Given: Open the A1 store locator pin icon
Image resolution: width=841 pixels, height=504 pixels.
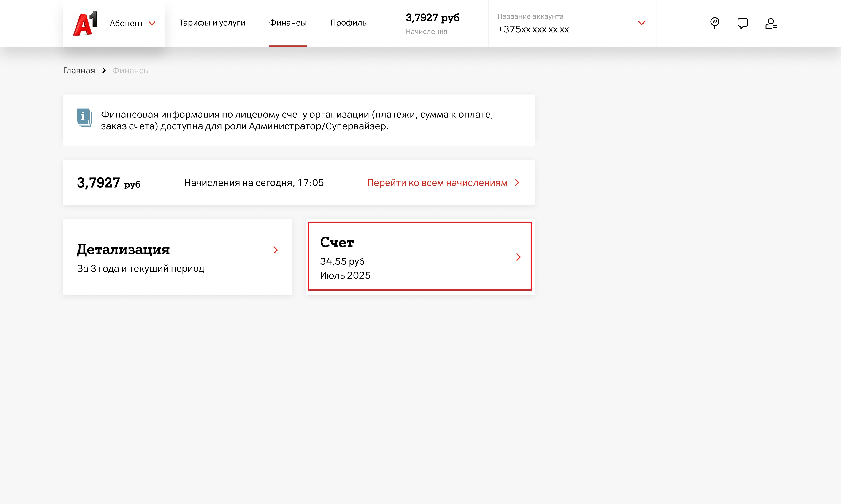Looking at the screenshot, I should (x=714, y=23).
